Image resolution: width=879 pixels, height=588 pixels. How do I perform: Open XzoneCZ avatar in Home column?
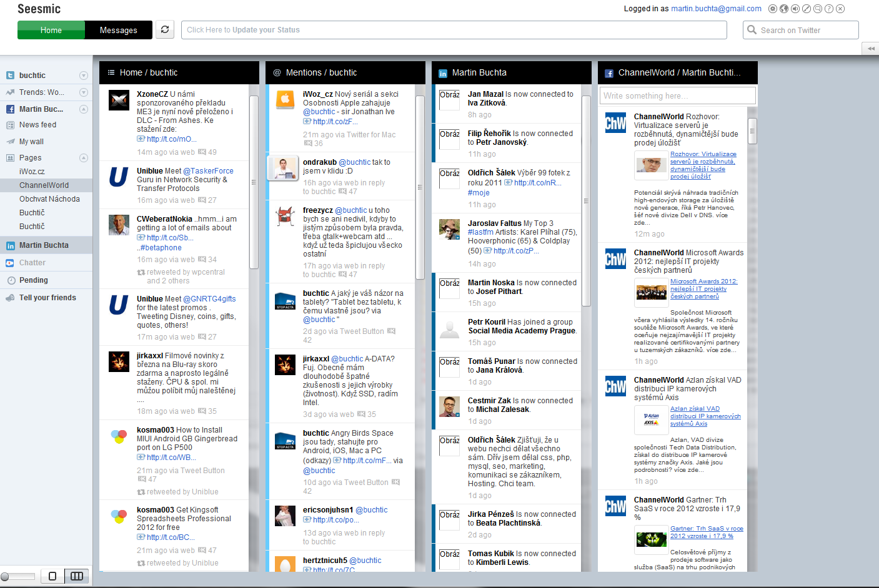[x=119, y=100]
